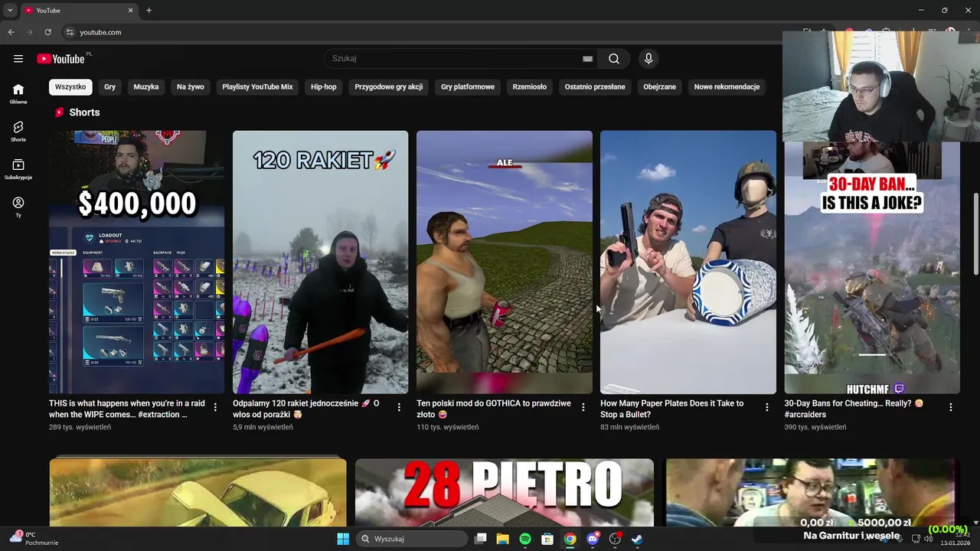Reload the page with the refresh icon
The height and width of the screenshot is (551, 980).
point(47,32)
